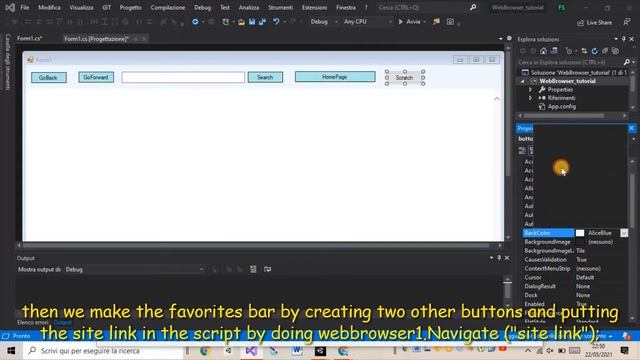Click the Sync with Active Document icon

pos(584,51)
